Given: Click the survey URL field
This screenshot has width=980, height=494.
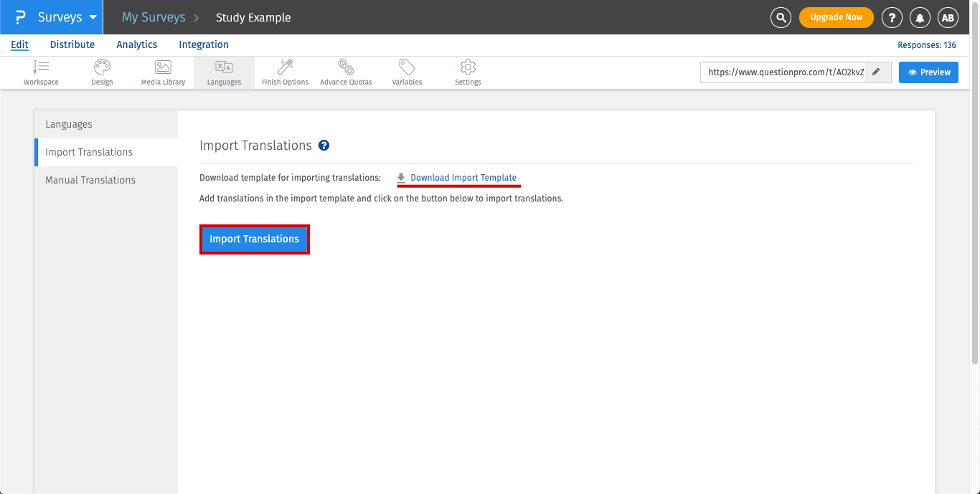Looking at the screenshot, I should [783, 72].
